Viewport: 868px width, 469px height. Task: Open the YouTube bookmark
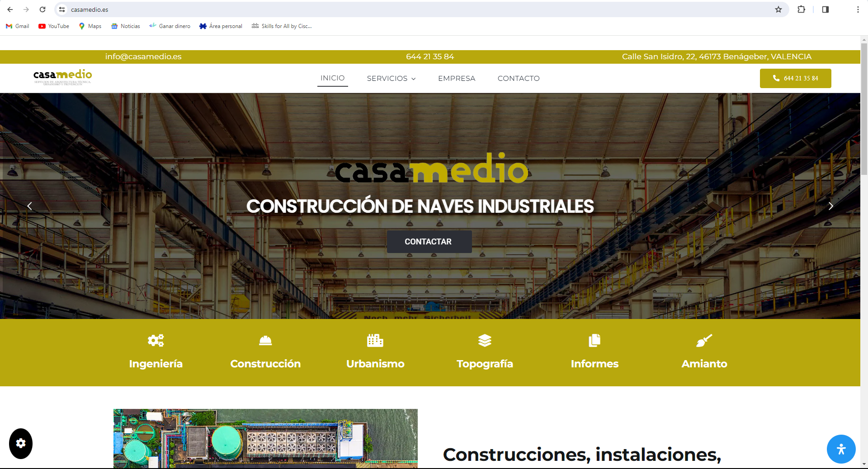pyautogui.click(x=54, y=26)
